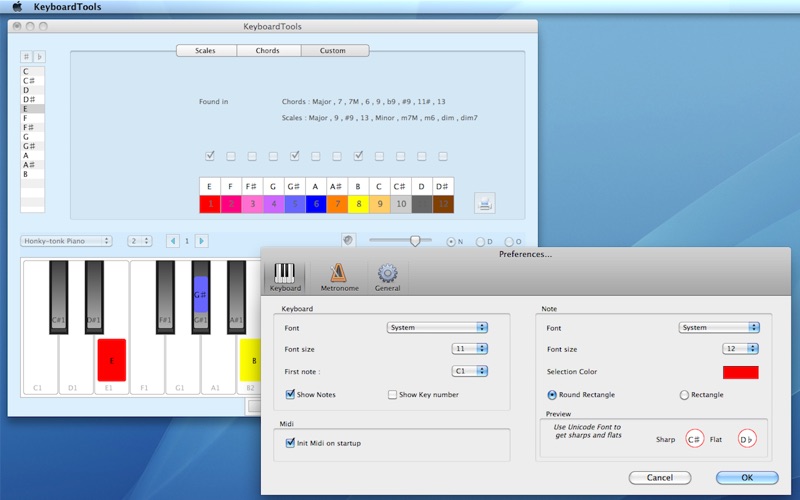This screenshot has width=800, height=500.
Task: Click the volume slider thumb
Action: (415, 240)
